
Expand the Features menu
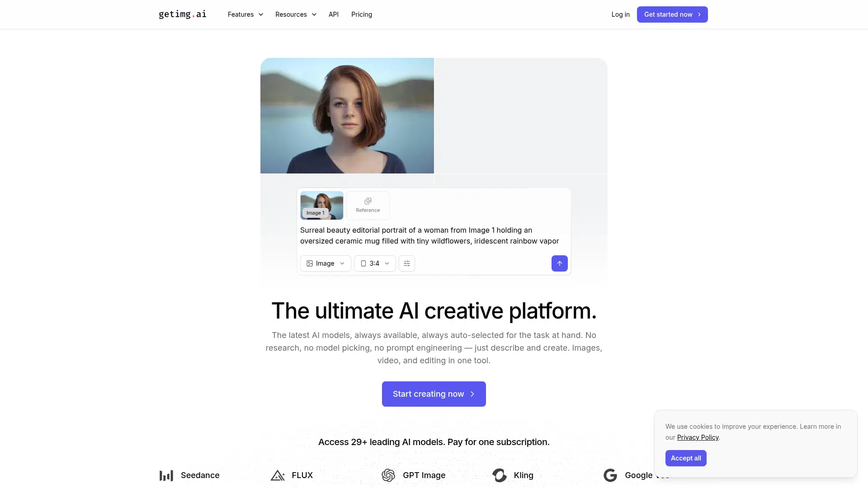(245, 14)
